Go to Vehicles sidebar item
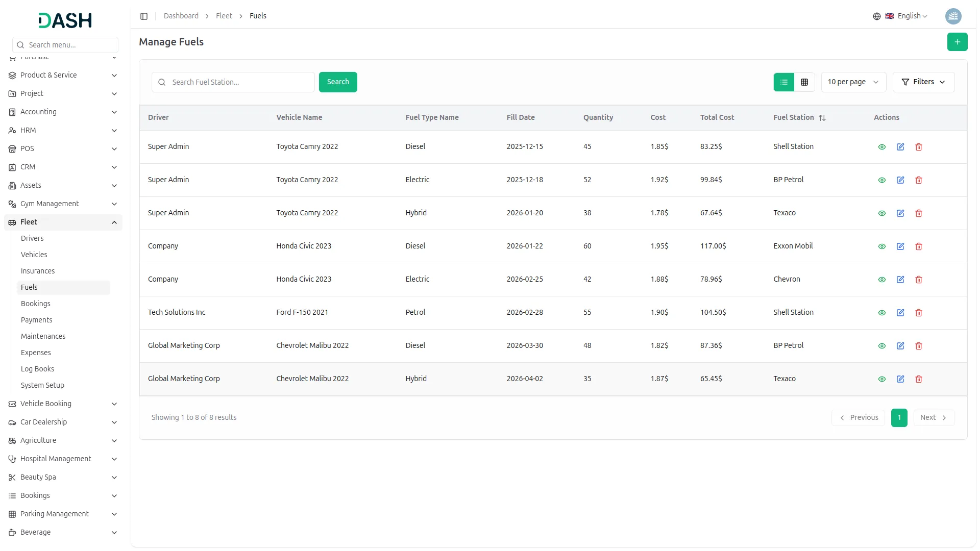980x551 pixels. pos(34,255)
